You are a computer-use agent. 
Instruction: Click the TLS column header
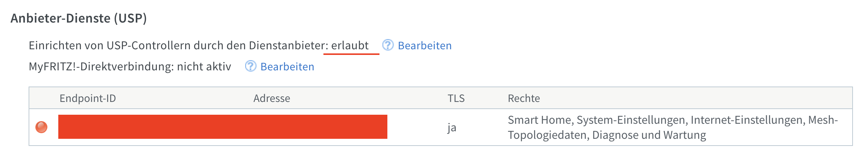pyautogui.click(x=456, y=98)
